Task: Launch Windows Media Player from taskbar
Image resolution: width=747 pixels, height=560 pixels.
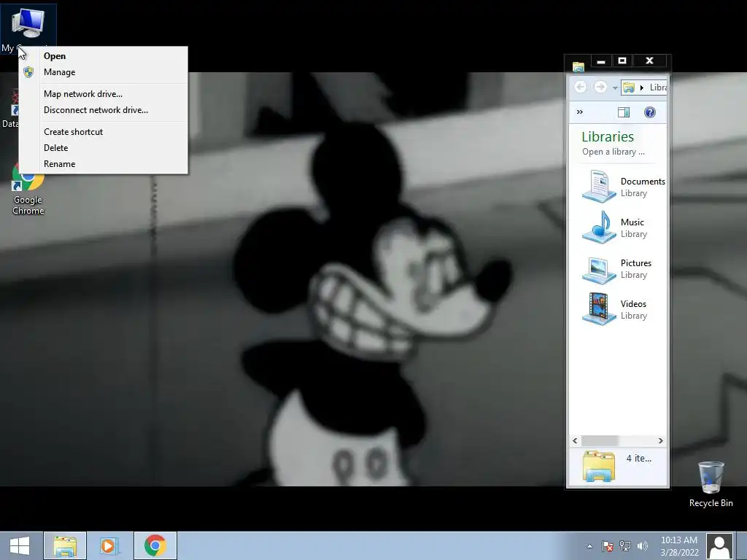Action: coord(108,545)
